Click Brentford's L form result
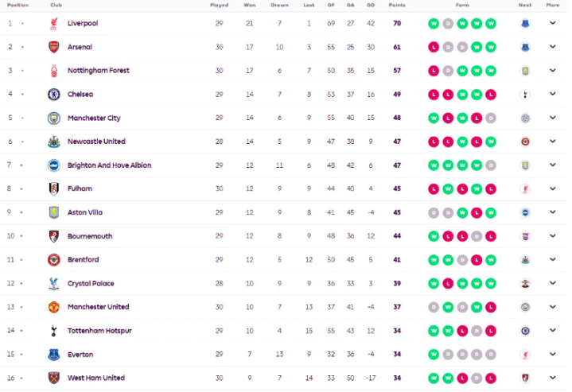The image size is (572, 392). (x=477, y=260)
